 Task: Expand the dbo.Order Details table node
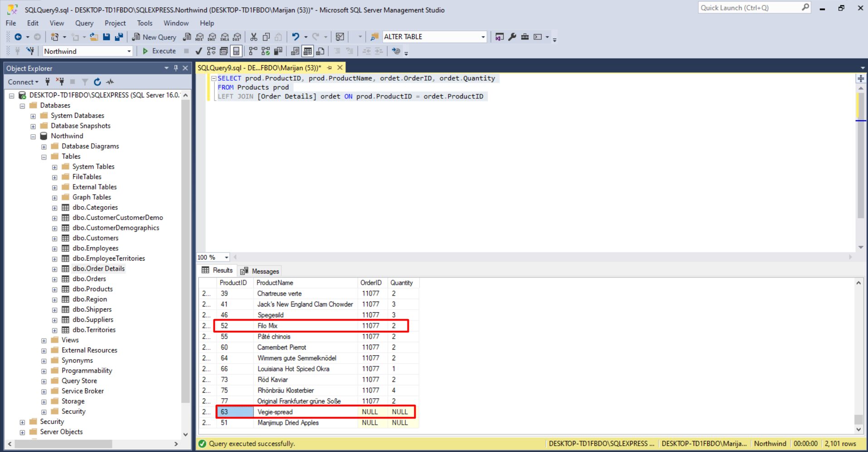[55, 269]
